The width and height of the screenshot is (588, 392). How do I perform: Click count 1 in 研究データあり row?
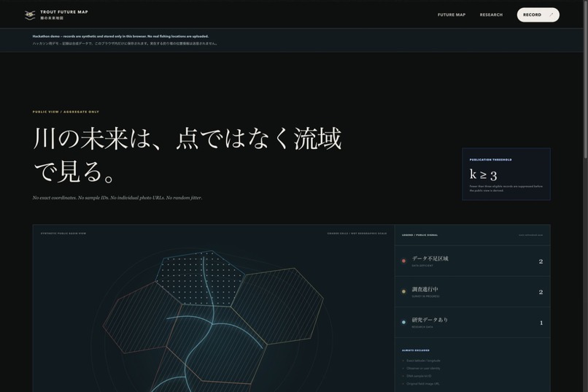tap(541, 323)
